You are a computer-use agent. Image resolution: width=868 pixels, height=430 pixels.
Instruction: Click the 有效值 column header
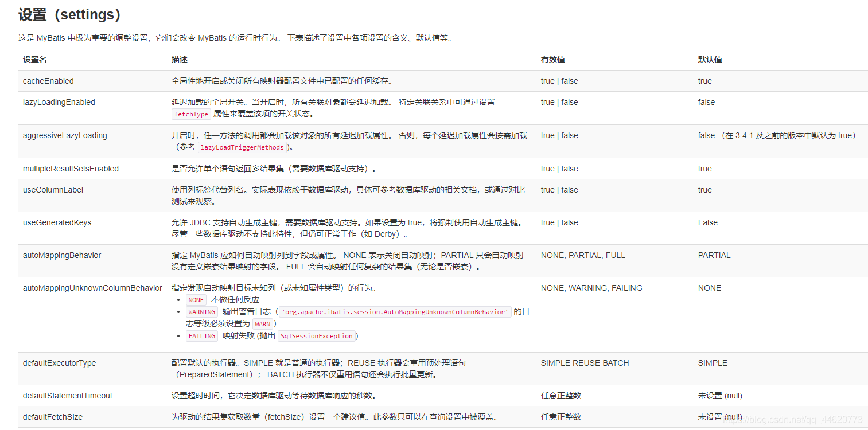click(553, 60)
